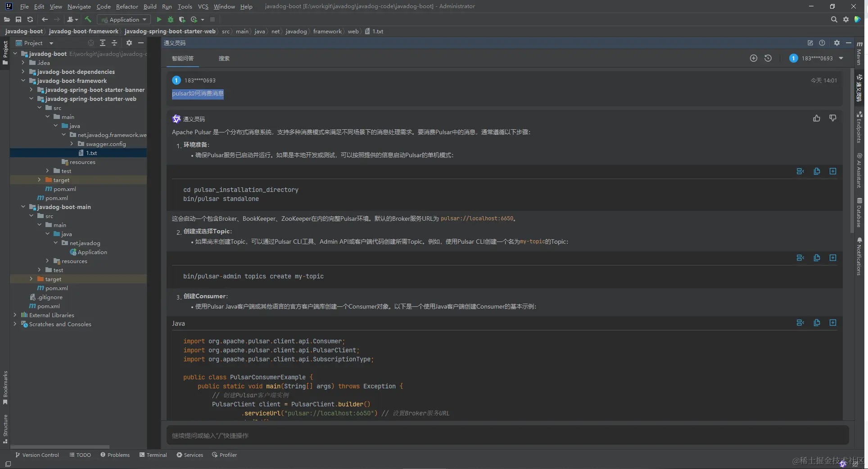Click the Back navigation arrow

[x=45, y=19]
